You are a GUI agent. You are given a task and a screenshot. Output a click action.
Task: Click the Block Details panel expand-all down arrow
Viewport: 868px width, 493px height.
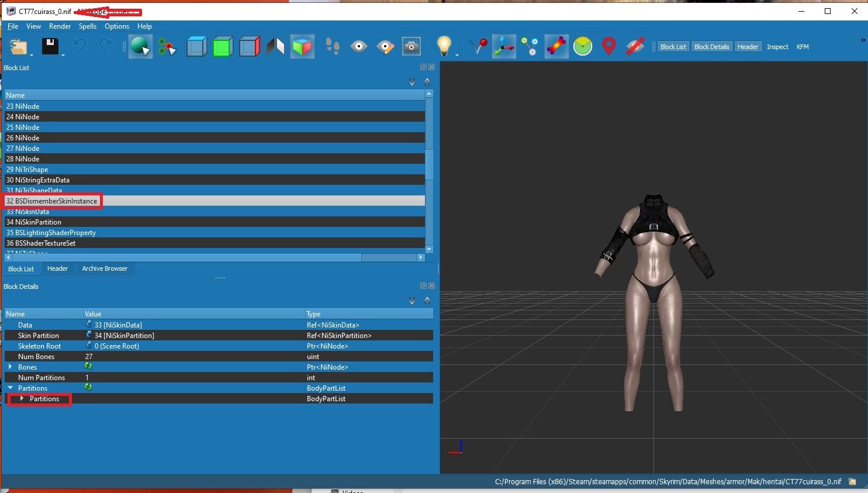coord(412,301)
